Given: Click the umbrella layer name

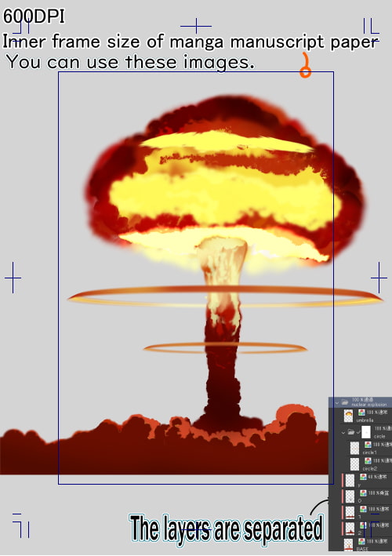Looking at the screenshot, I should tap(365, 420).
